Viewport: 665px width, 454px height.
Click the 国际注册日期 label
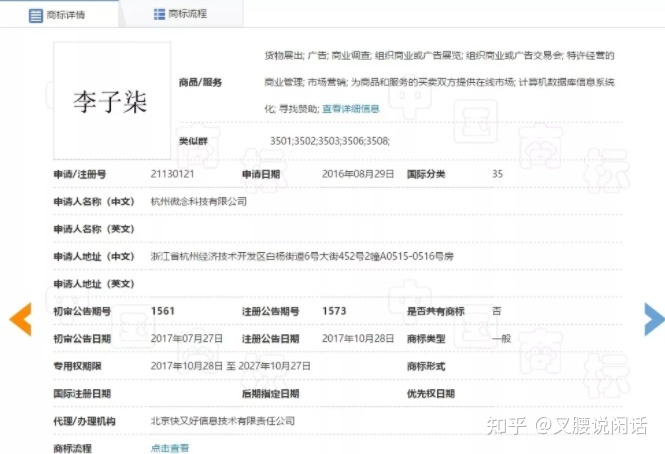[x=82, y=394]
